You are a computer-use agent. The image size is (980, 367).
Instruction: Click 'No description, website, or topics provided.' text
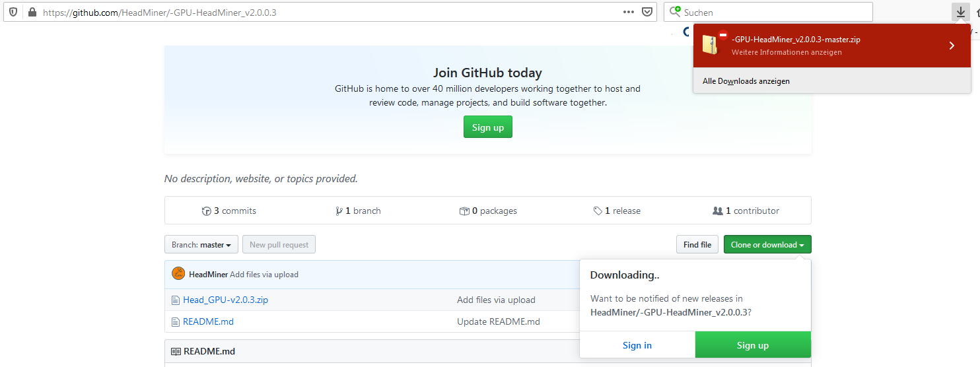(x=261, y=179)
